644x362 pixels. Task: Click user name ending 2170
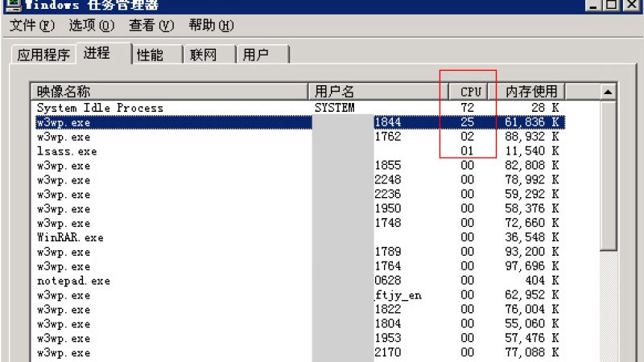point(388,352)
